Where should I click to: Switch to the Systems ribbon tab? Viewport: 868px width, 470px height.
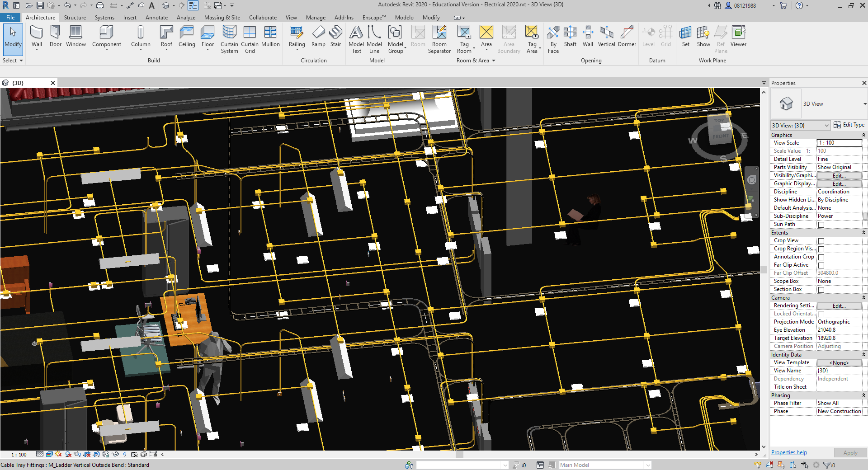(104, 18)
